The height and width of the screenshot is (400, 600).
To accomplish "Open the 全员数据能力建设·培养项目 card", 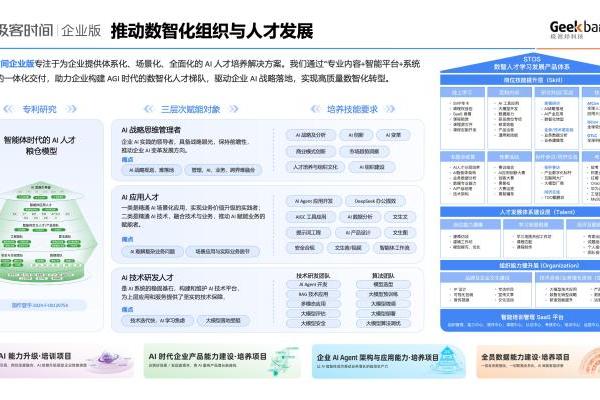I will point(538,360).
